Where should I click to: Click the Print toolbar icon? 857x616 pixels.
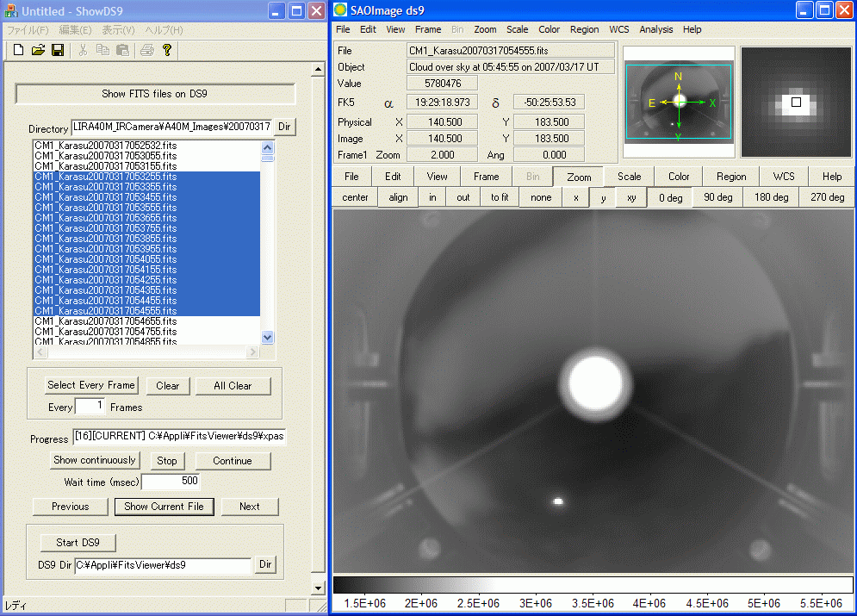146,50
